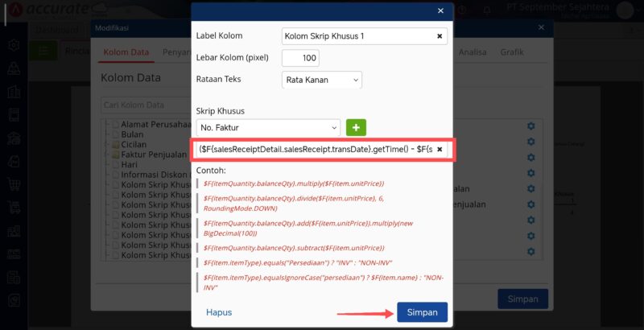
Task: Tick the Alamat Perusahaan checkbox
Action: pyautogui.click(x=116, y=125)
